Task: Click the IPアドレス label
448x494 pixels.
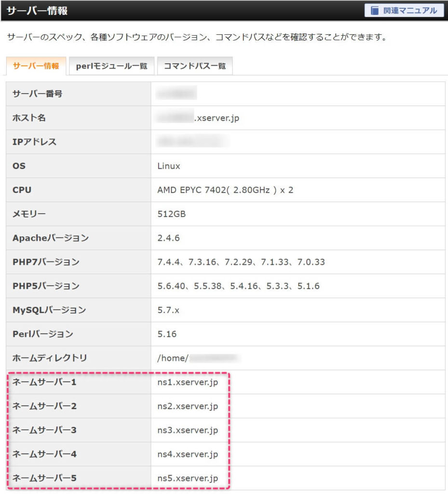Action: [x=35, y=142]
